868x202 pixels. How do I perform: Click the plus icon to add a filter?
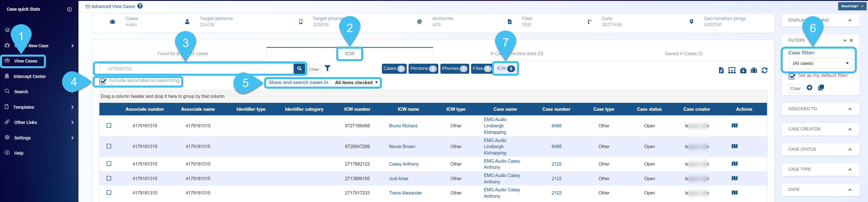(809, 88)
